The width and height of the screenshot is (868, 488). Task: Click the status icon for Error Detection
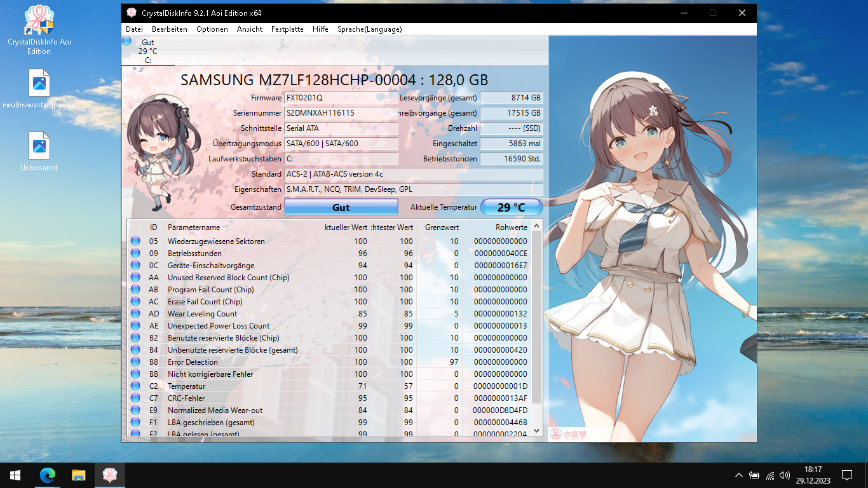click(135, 362)
